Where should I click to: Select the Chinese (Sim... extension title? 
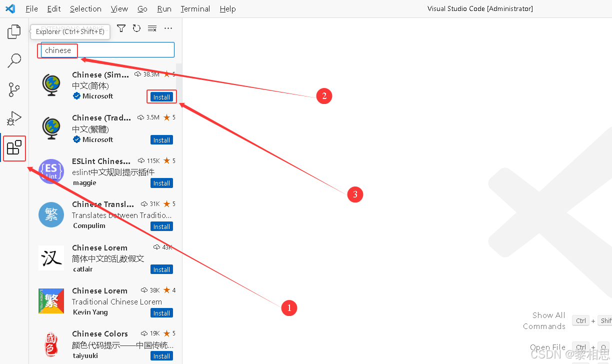click(100, 74)
